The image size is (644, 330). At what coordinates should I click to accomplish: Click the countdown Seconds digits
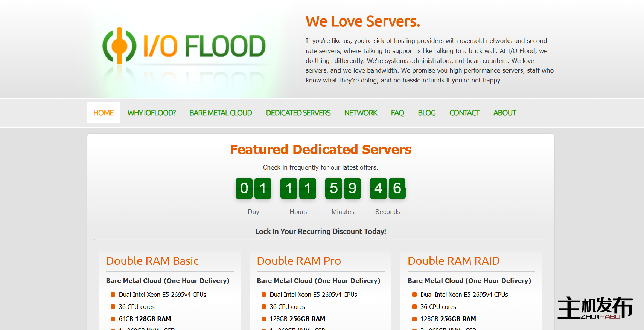(388, 188)
